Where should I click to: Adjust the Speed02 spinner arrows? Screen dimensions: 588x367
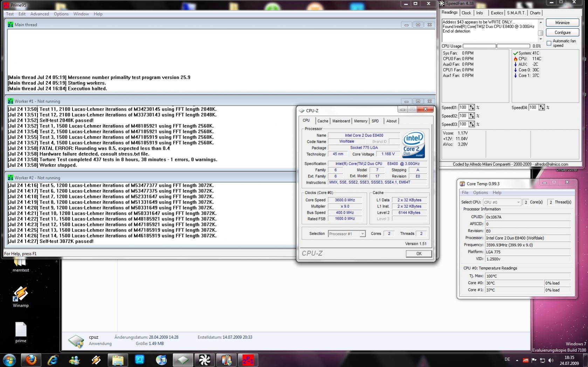[x=472, y=116]
